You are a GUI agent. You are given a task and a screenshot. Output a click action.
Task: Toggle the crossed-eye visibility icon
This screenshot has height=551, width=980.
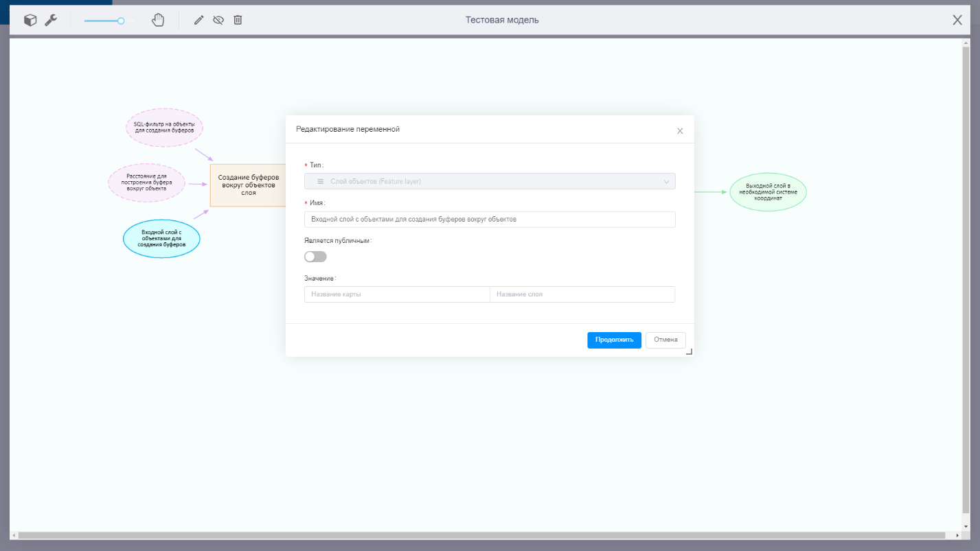pos(218,21)
